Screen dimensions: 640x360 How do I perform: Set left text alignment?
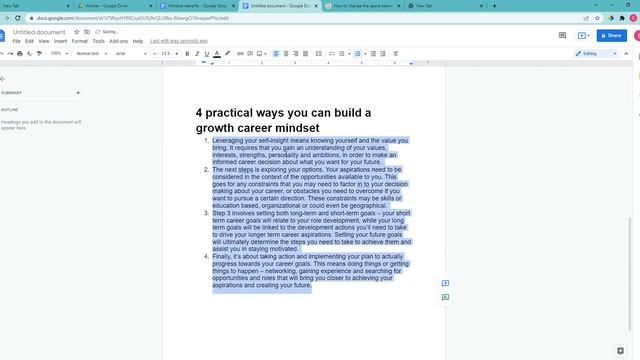point(276,53)
